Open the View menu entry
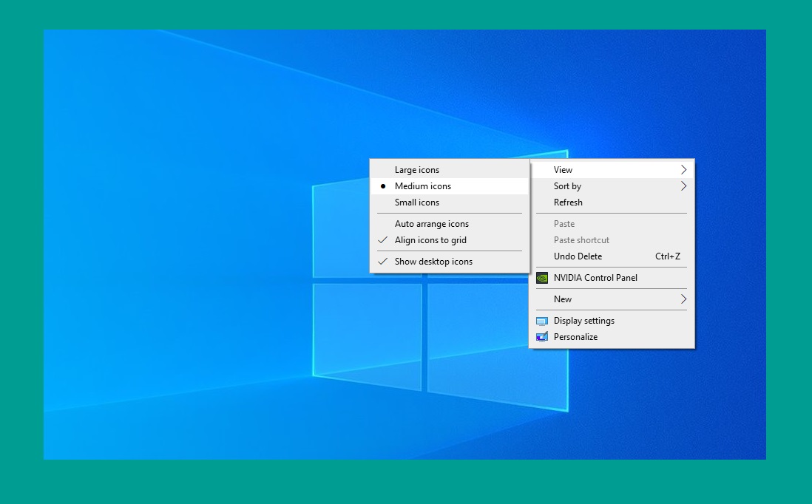This screenshot has height=504, width=812. point(612,170)
